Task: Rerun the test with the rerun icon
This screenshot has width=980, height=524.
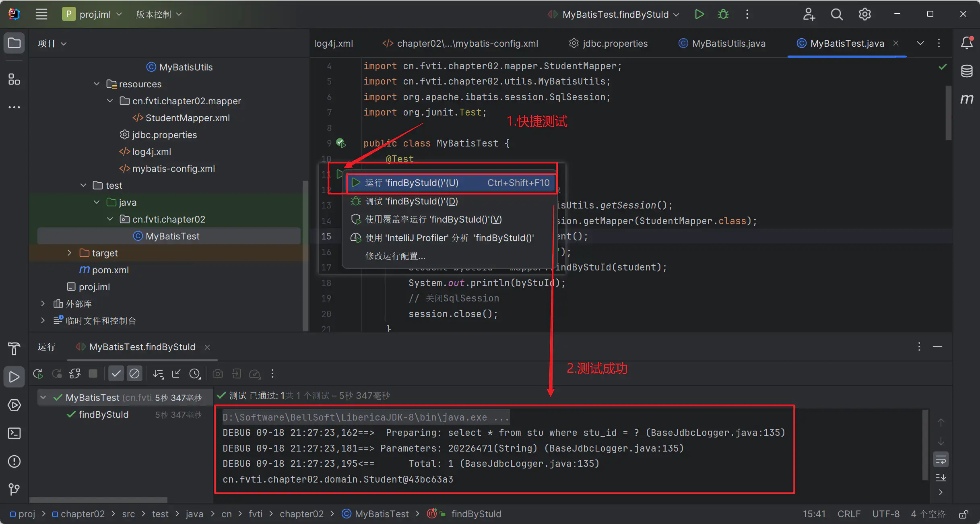Action: 38,374
